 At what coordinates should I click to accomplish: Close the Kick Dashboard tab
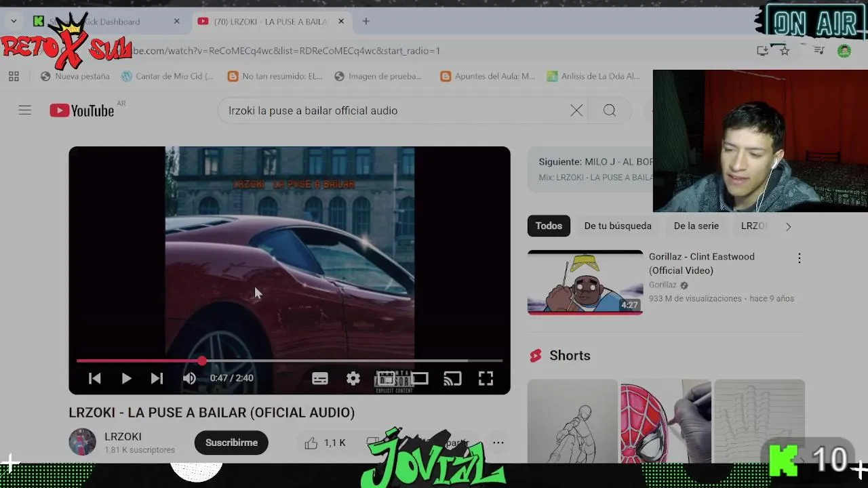(x=177, y=22)
